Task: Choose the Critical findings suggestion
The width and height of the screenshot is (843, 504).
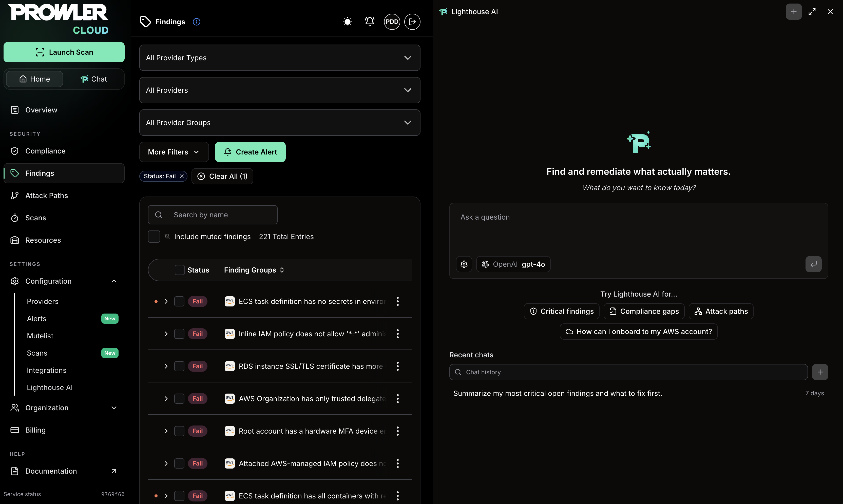Action: coord(561,312)
